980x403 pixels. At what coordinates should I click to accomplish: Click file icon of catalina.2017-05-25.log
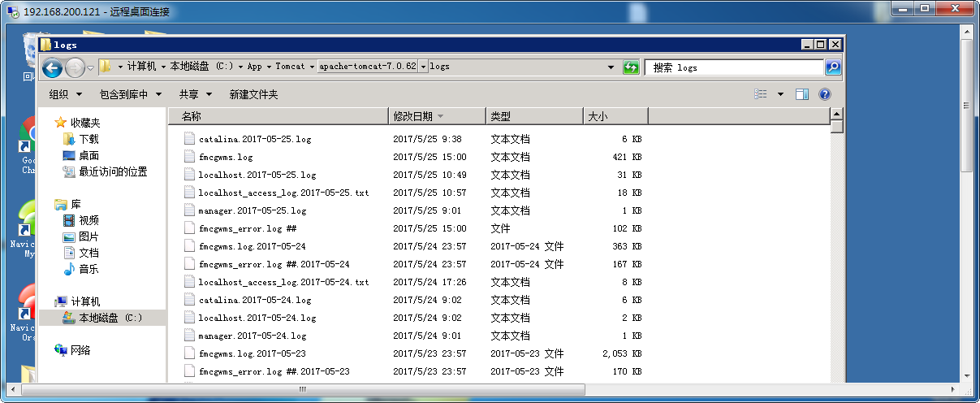190,139
